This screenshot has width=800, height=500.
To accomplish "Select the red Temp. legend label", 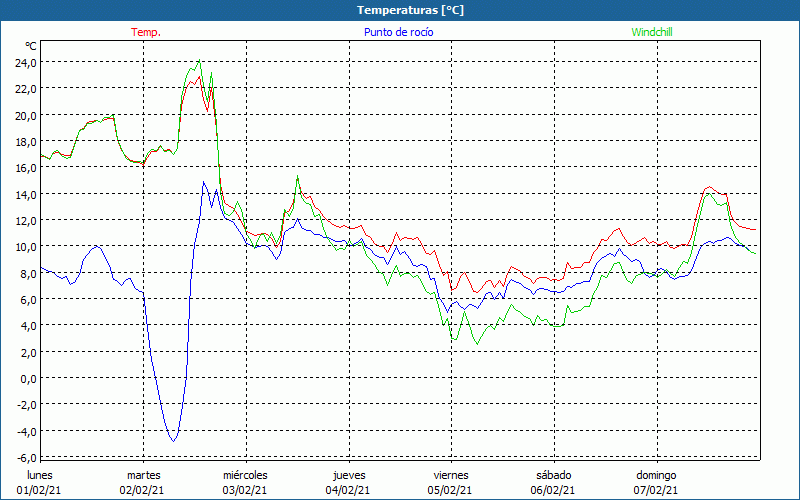I will [x=146, y=32].
